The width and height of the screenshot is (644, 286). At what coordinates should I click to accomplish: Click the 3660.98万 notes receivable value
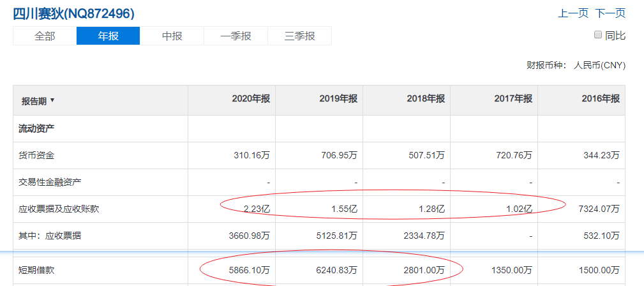248,236
